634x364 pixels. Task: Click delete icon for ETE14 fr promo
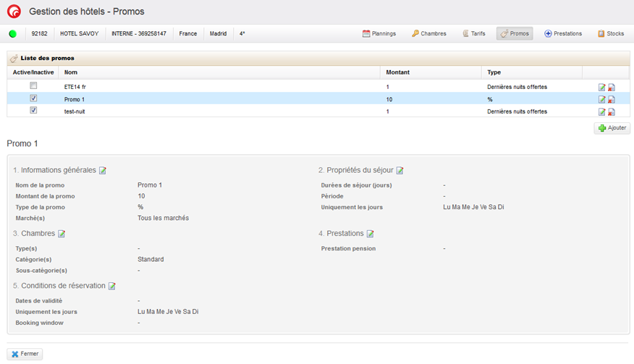pyautogui.click(x=612, y=88)
